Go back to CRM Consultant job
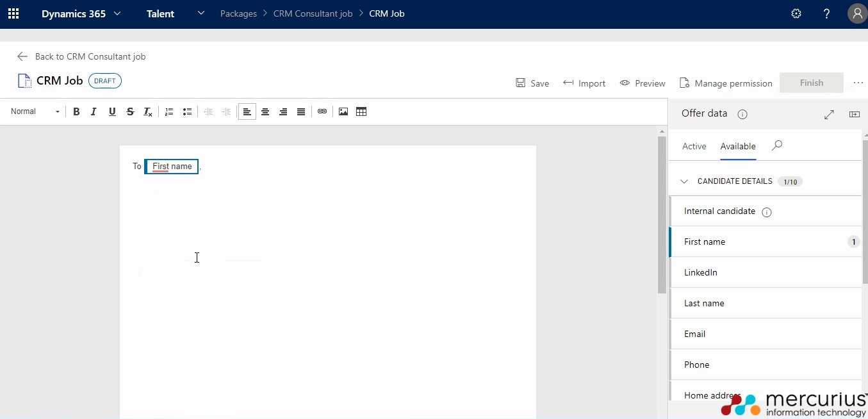The image size is (868, 419). [x=81, y=56]
